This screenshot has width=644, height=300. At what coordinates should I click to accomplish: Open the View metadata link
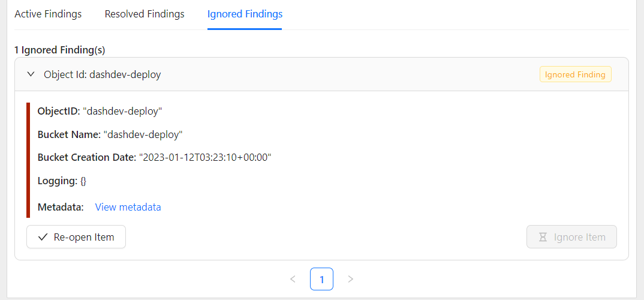tap(128, 207)
